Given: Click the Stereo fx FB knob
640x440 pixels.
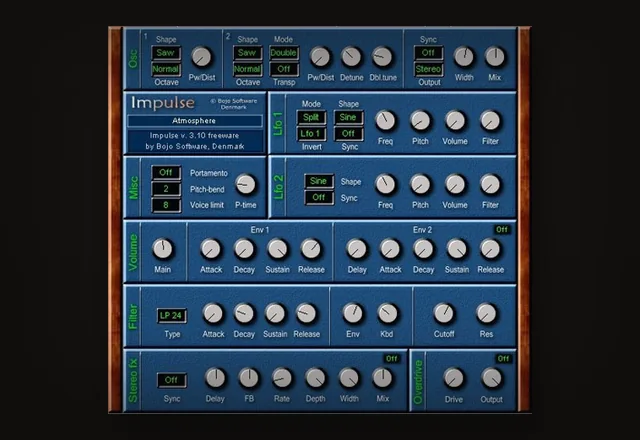Looking at the screenshot, I should point(249,378).
